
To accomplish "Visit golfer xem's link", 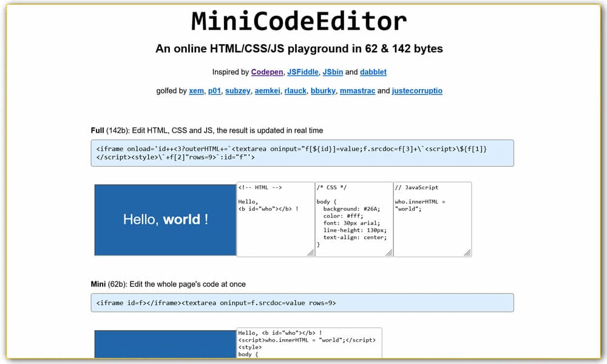I will 196,90.
